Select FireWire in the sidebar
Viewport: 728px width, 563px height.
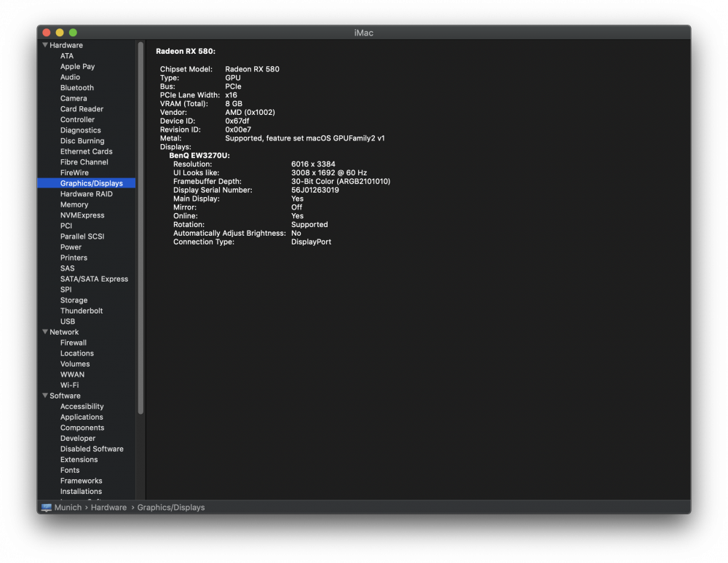[x=74, y=172]
